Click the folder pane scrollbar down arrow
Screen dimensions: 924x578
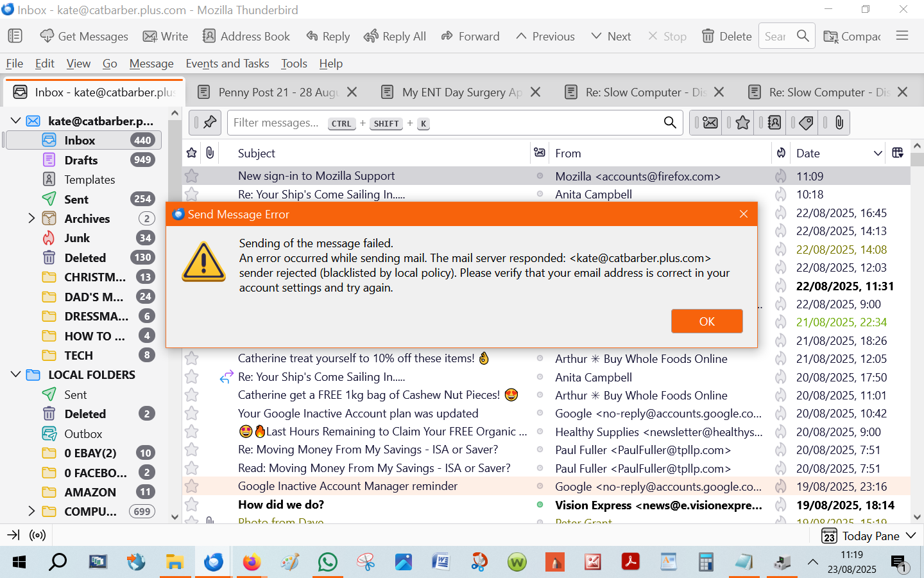[175, 516]
